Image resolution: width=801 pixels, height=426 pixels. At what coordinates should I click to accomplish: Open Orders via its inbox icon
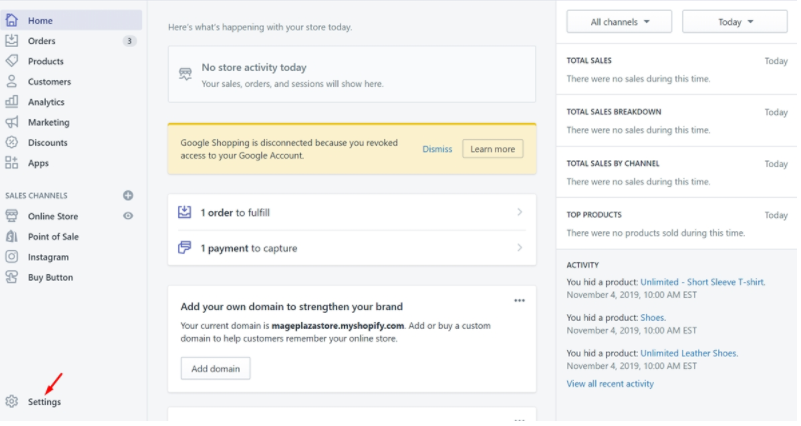click(x=12, y=41)
